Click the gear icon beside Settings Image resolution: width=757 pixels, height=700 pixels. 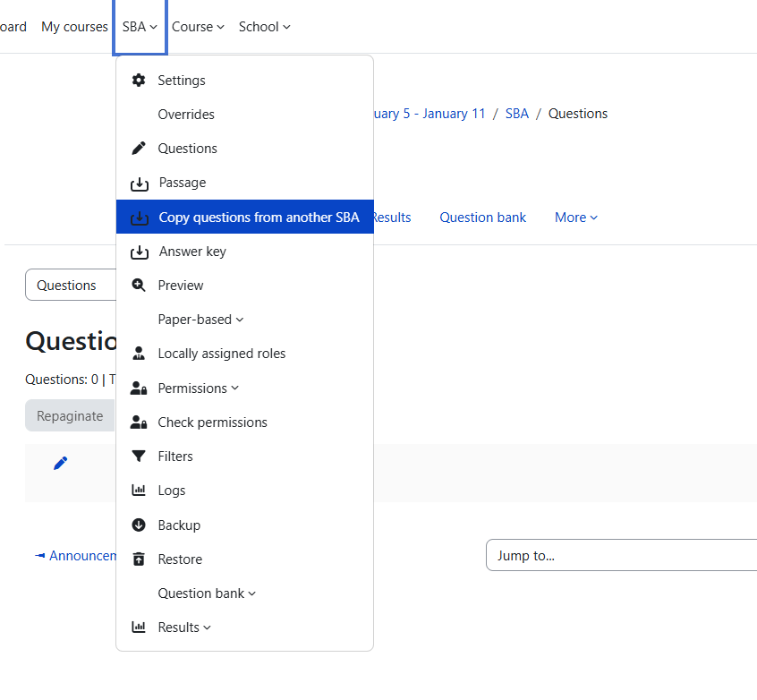point(139,81)
